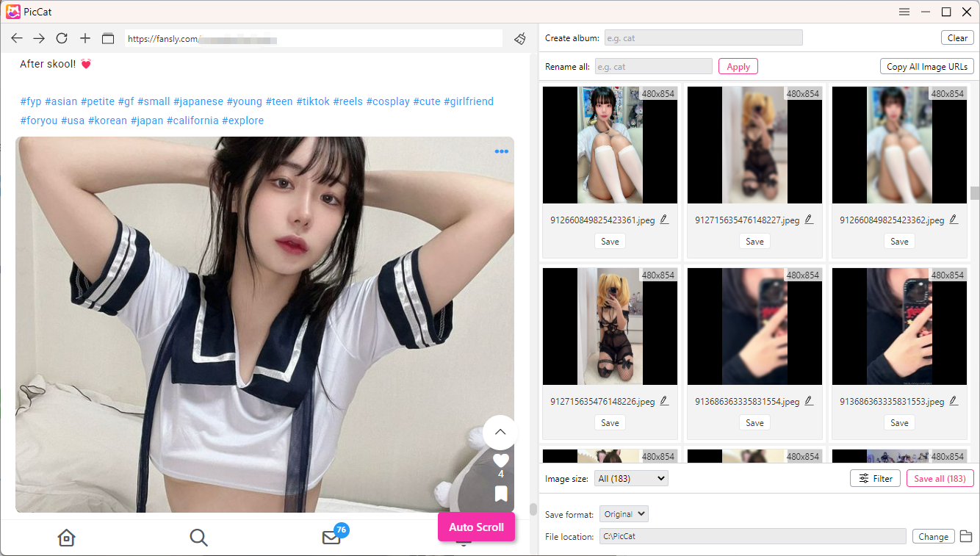980x556 pixels.
Task: Go forward using the right arrow icon
Action: 39,38
